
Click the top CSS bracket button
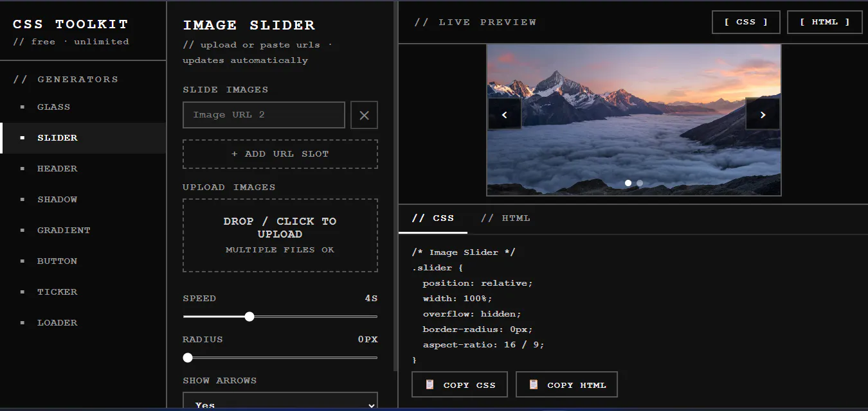(746, 22)
